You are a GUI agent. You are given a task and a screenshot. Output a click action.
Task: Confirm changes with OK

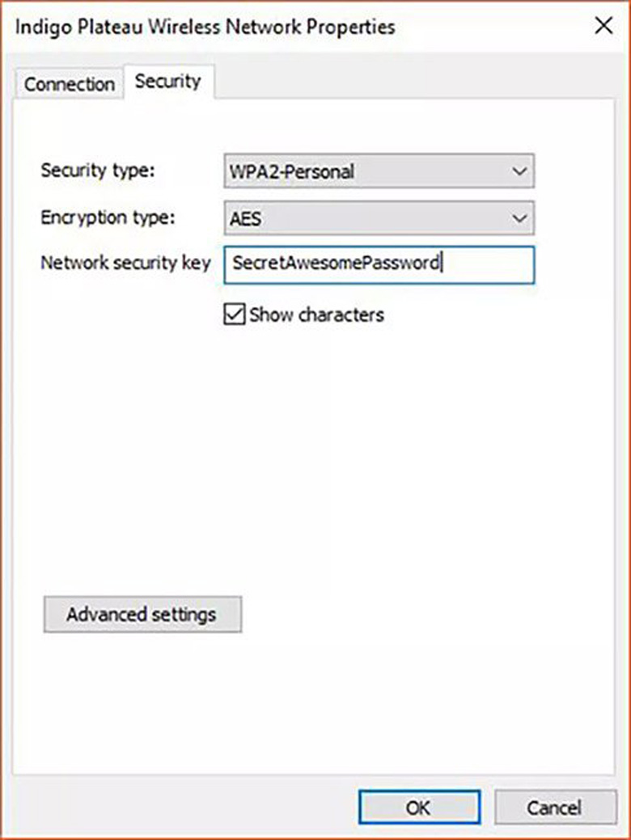[x=419, y=808]
